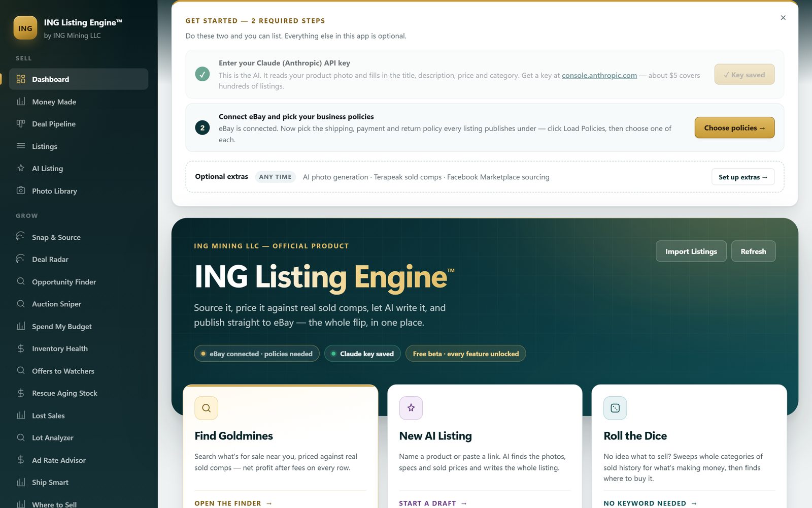Click the Dashboard grid icon
This screenshot has height=508, width=812.
click(21, 79)
